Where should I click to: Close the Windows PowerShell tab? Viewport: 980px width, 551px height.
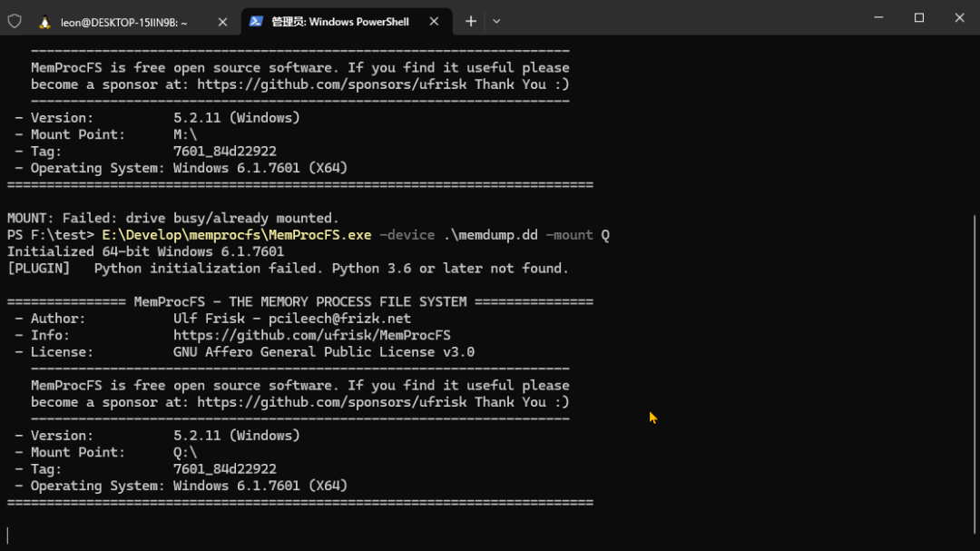[x=434, y=21]
